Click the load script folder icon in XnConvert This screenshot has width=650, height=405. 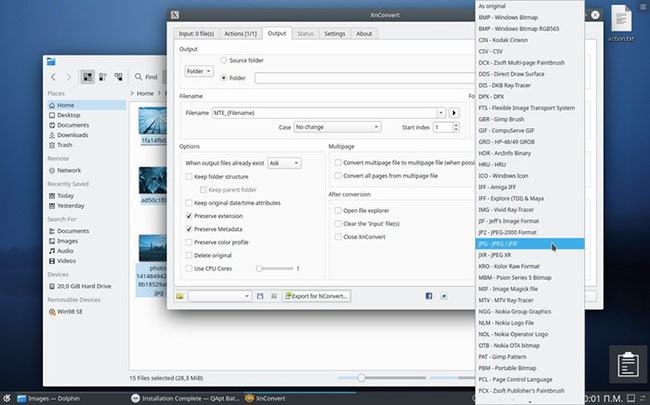[180, 296]
